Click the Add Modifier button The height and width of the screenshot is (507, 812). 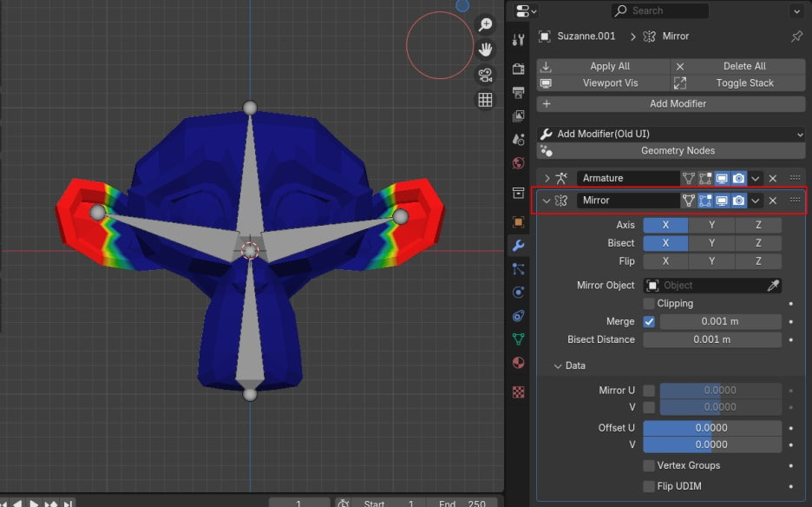pyautogui.click(x=671, y=103)
